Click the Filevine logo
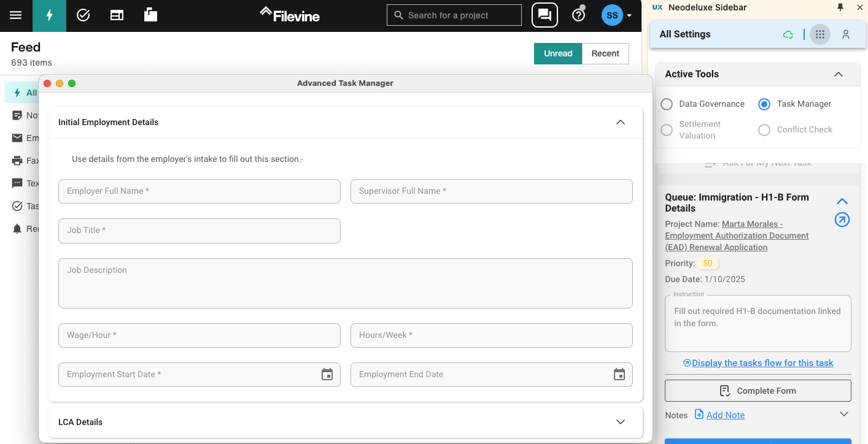 click(289, 15)
